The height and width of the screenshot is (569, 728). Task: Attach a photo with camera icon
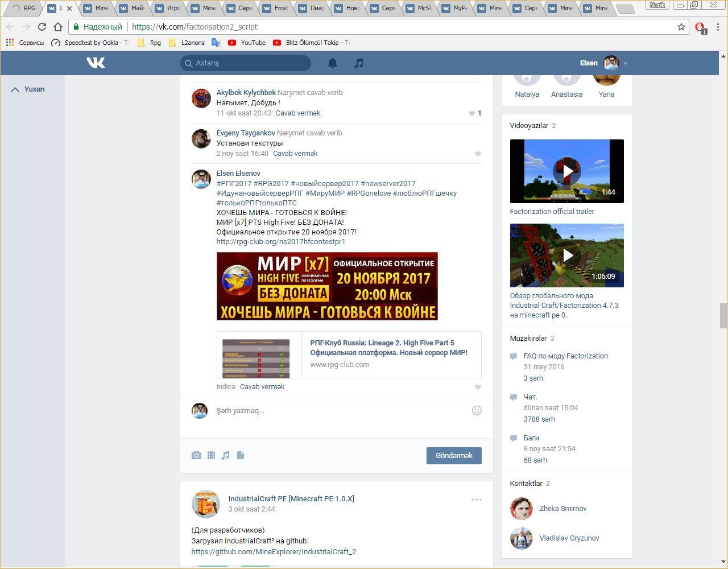(x=196, y=455)
